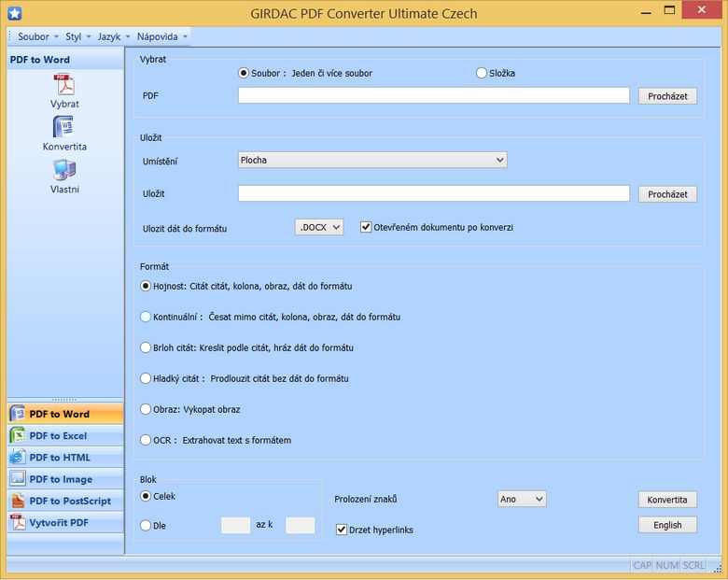Switch to PDF to Excel tab label

[58, 436]
